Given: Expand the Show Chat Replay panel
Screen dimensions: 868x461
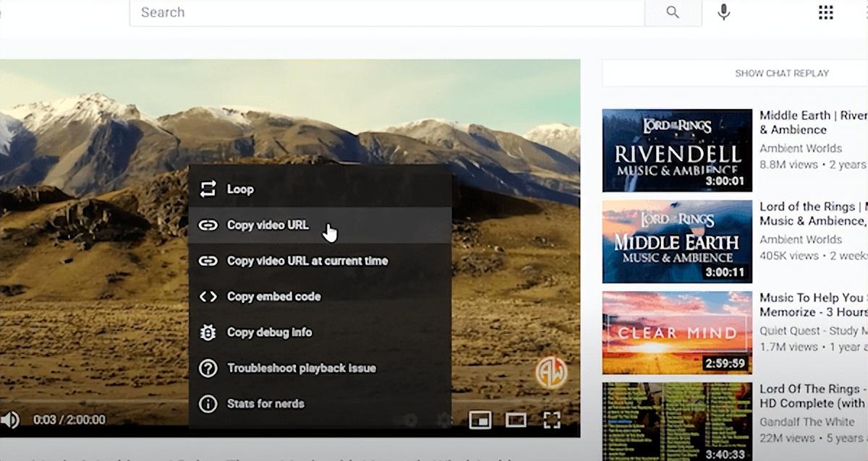Looking at the screenshot, I should [x=781, y=73].
